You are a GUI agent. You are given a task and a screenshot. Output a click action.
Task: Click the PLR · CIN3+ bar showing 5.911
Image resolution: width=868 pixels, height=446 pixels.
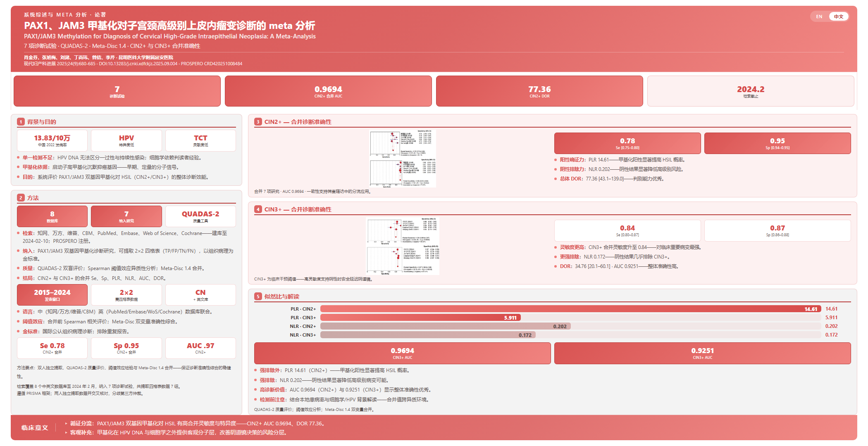(x=420, y=318)
